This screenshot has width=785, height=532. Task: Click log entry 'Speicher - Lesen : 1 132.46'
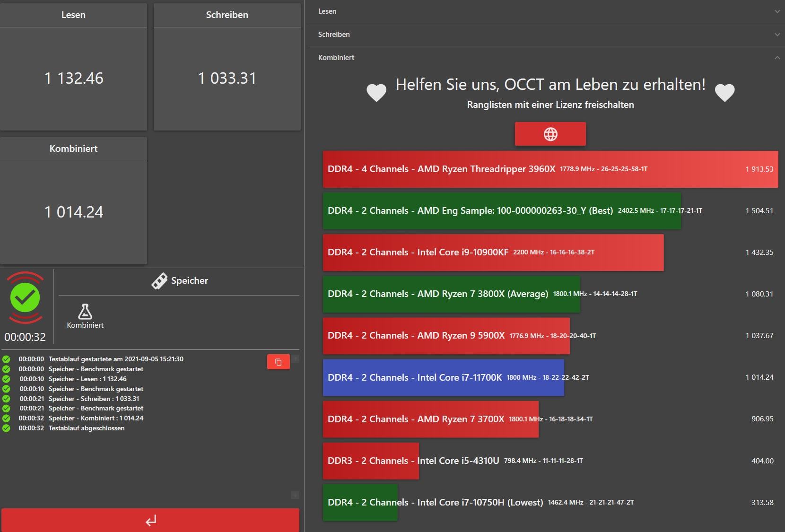[87, 379]
